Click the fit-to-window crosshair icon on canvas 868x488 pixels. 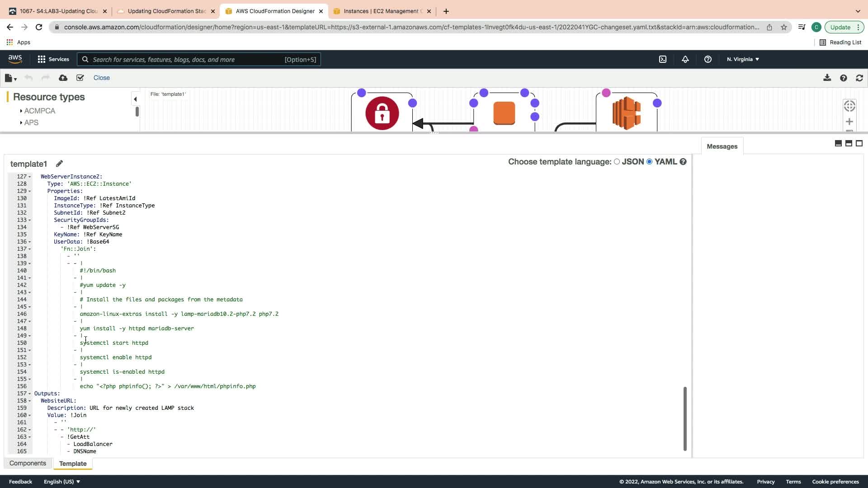(849, 106)
